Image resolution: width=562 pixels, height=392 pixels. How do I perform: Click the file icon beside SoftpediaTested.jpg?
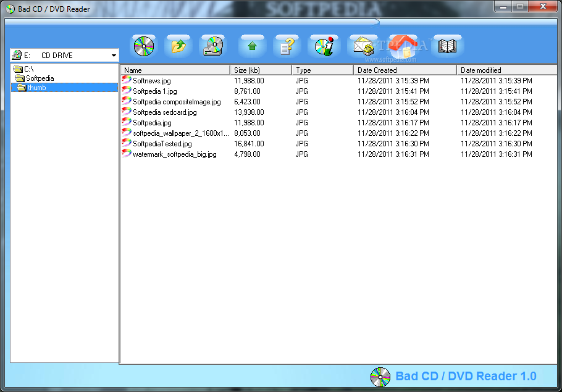point(126,143)
